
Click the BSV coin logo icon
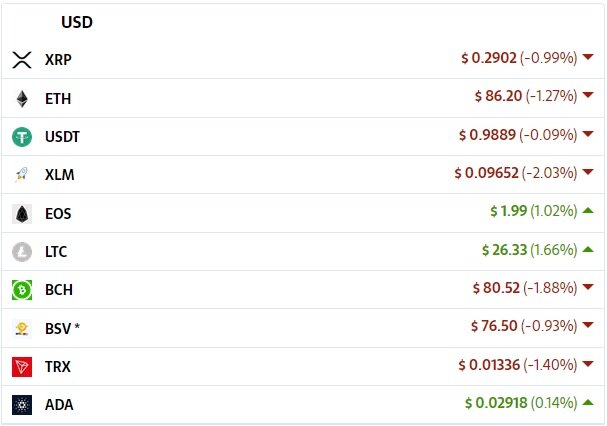pos(22,328)
